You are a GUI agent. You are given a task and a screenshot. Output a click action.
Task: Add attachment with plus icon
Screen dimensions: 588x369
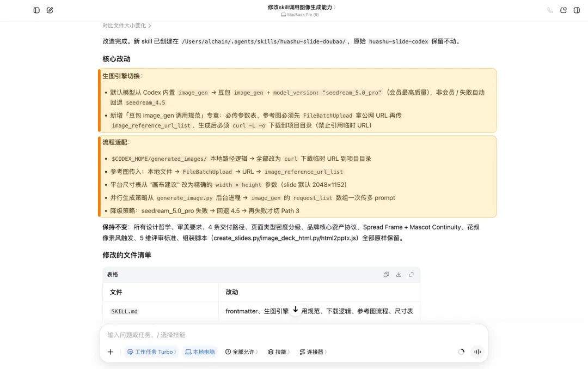point(110,352)
